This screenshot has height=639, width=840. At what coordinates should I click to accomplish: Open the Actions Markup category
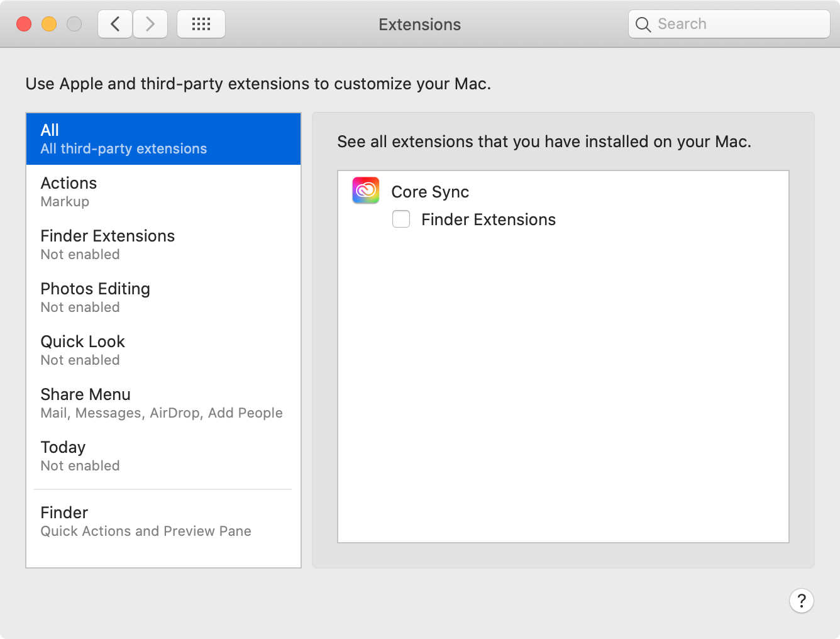pyautogui.click(x=163, y=192)
